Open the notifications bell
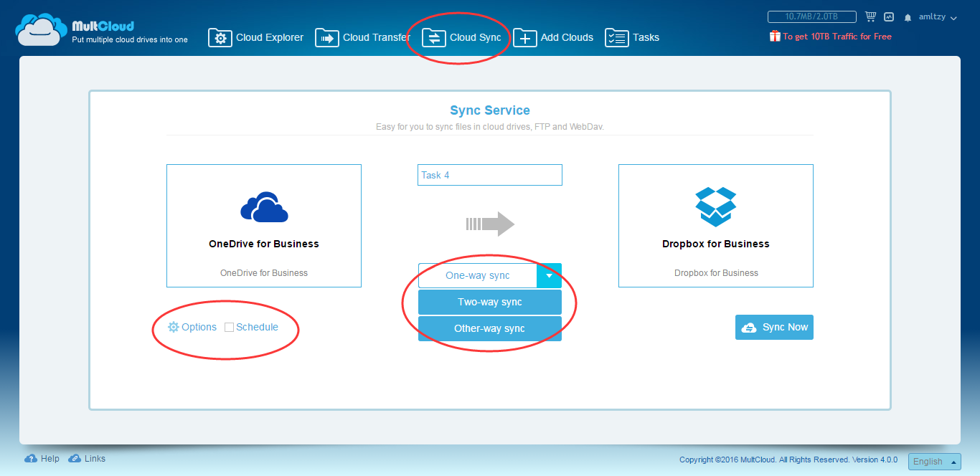The width and height of the screenshot is (980, 476). (x=908, y=17)
